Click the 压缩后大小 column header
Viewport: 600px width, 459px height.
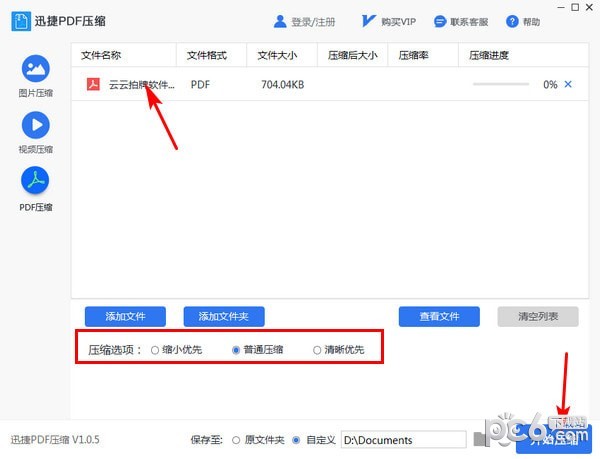[352, 55]
